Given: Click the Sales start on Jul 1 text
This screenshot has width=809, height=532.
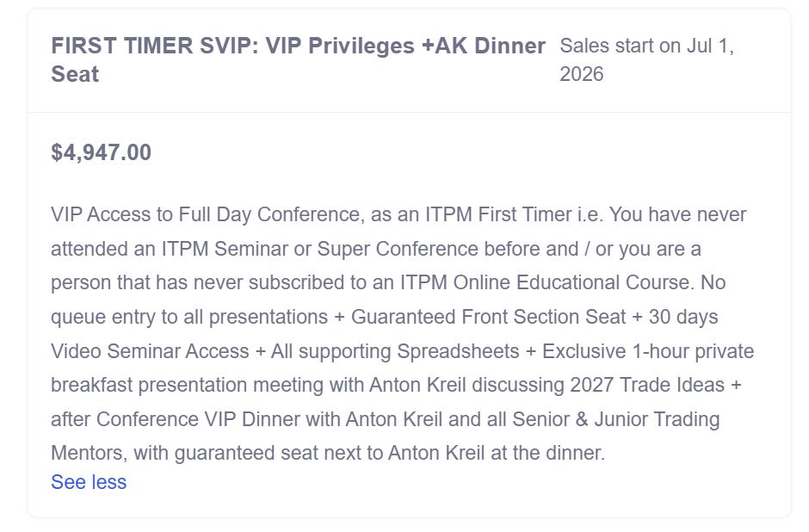Looking at the screenshot, I should point(646,46).
